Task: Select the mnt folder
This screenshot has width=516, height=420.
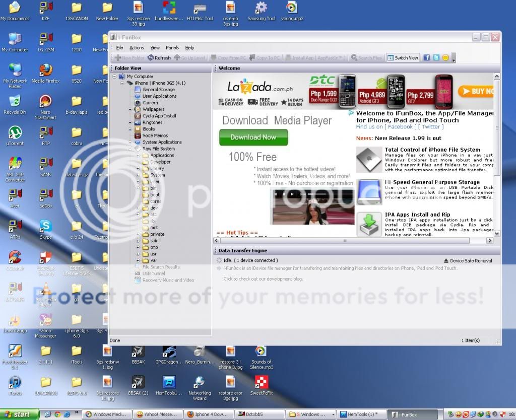Action: click(x=154, y=228)
